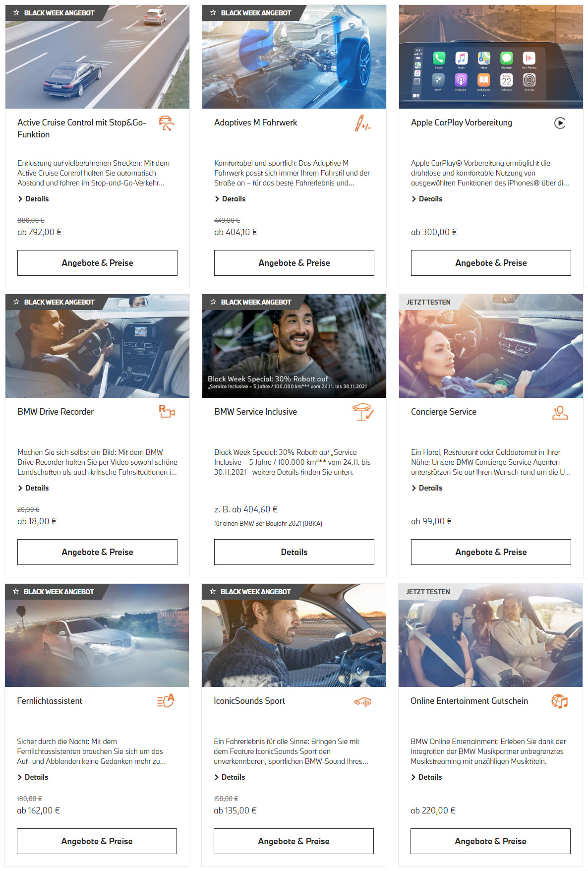Open the Apple CarPlay dashboard thumbnail image
The image size is (588, 871).
(x=491, y=57)
